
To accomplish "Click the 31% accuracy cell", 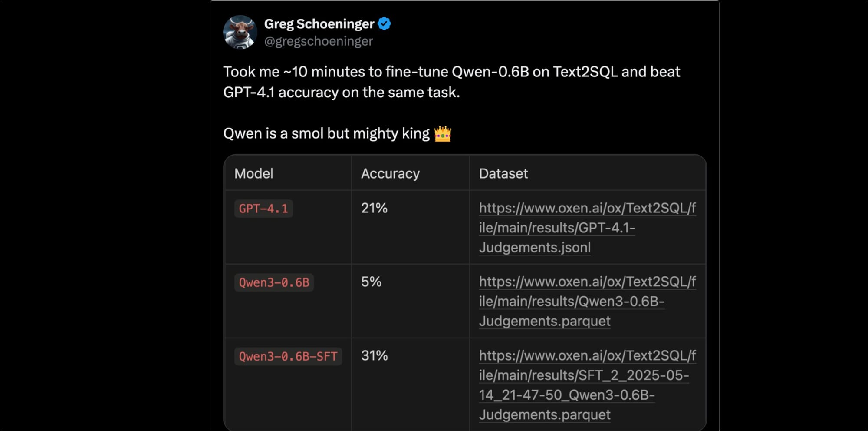I will pos(374,356).
